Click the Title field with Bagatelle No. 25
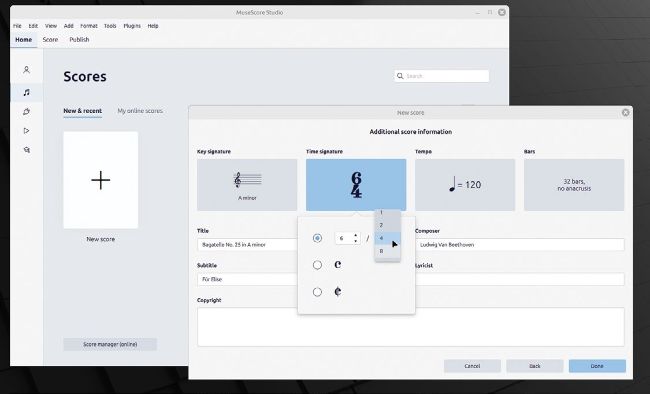This screenshot has width=650, height=394. pos(247,245)
